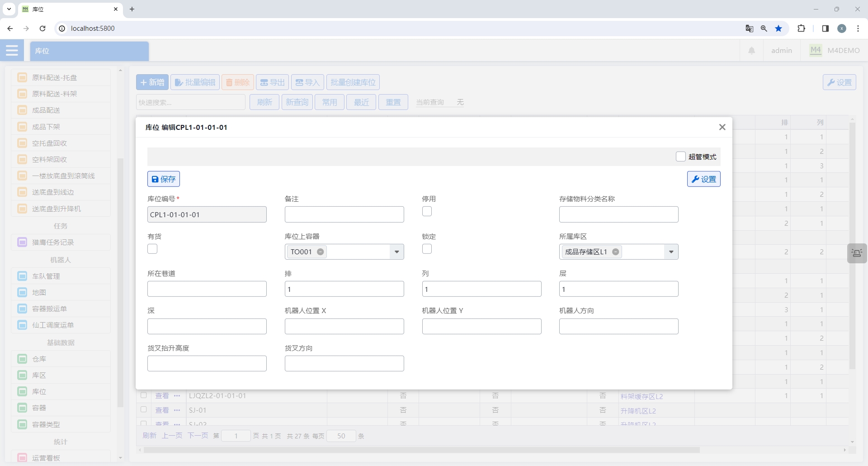Open Chrome extensions puzzle icon
The image size is (868, 466).
pyautogui.click(x=801, y=29)
